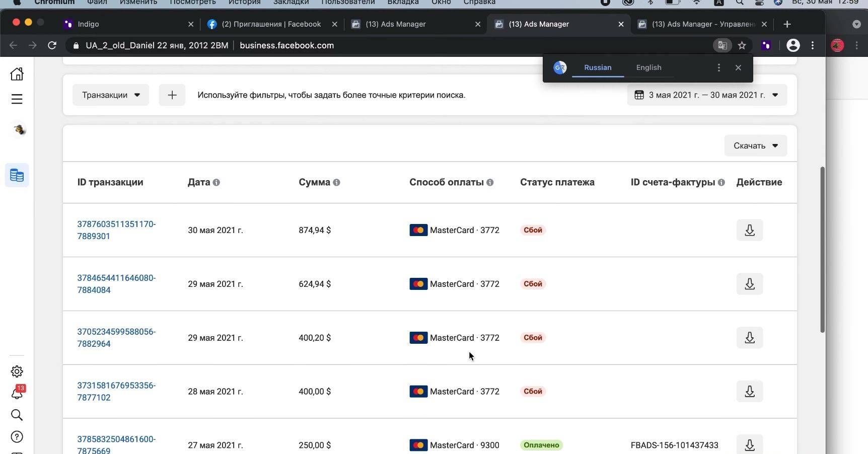Click the Сбой status for 30 мая row
This screenshot has height=454, width=868.
pyautogui.click(x=533, y=230)
